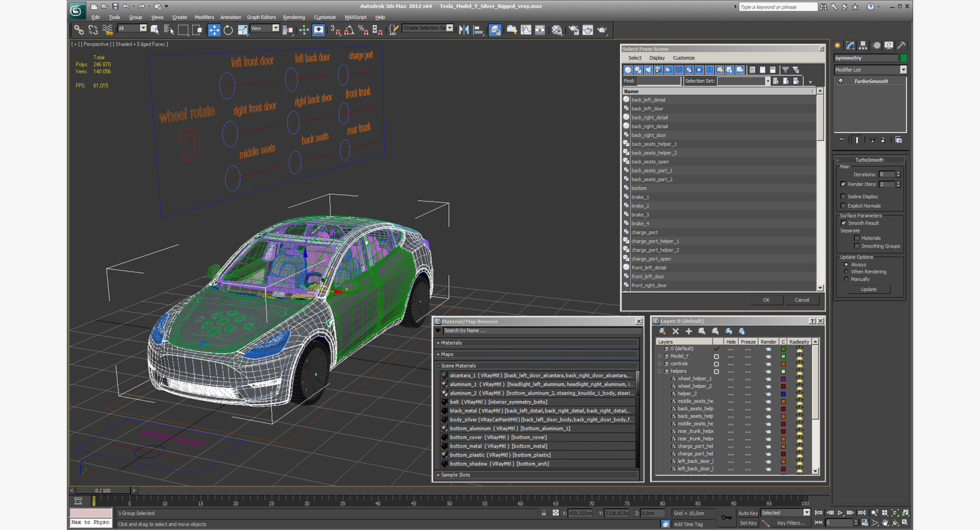Open the Display command panel
The image size is (980, 530).
pyautogui.click(x=889, y=45)
